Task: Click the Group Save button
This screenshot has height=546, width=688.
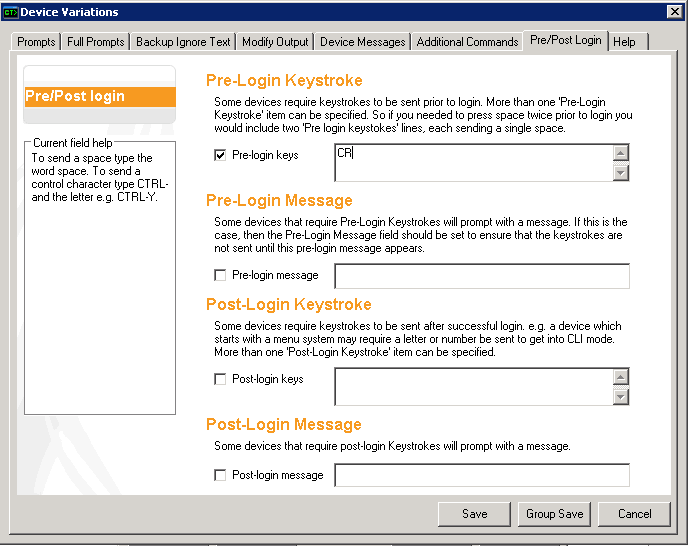Action: [x=555, y=514]
